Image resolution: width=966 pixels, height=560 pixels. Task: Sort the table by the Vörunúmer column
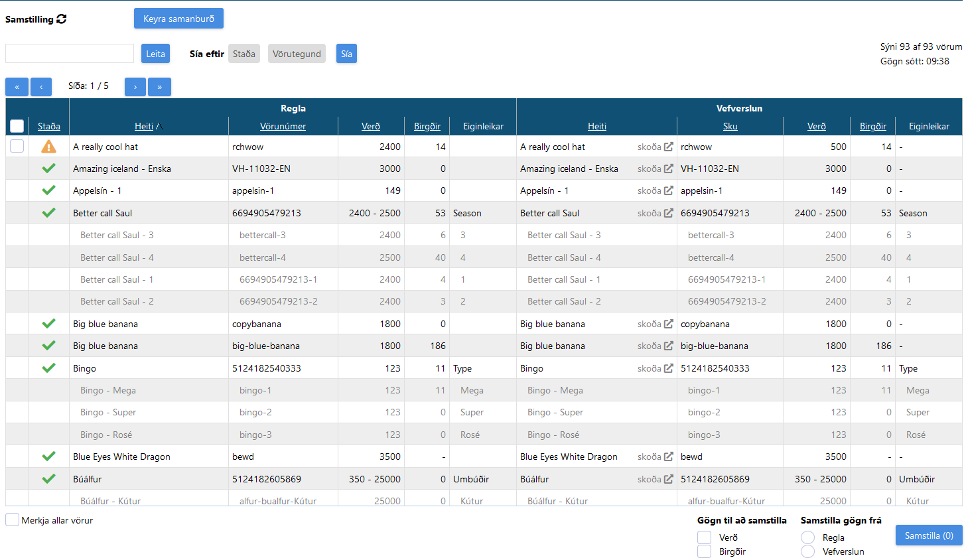tap(283, 125)
